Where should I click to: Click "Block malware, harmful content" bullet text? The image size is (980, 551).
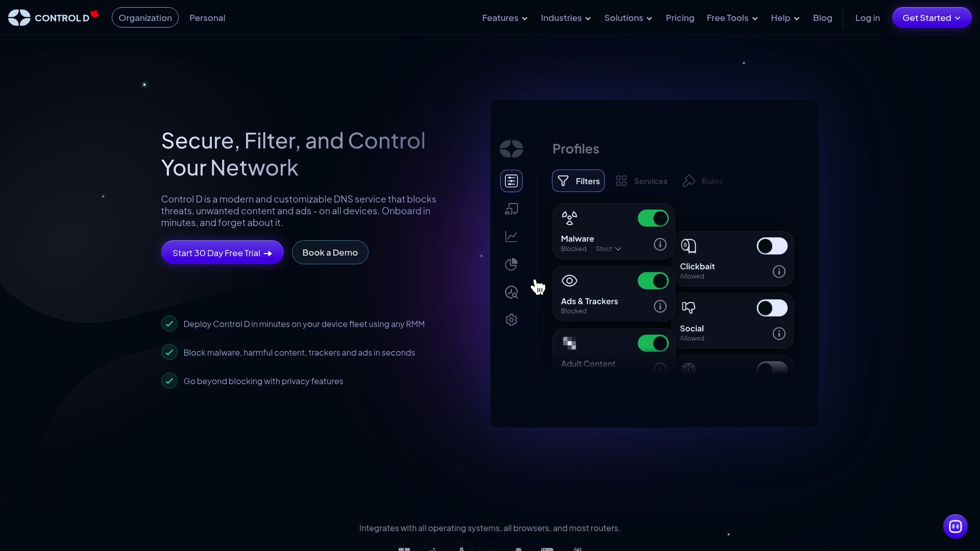click(299, 353)
